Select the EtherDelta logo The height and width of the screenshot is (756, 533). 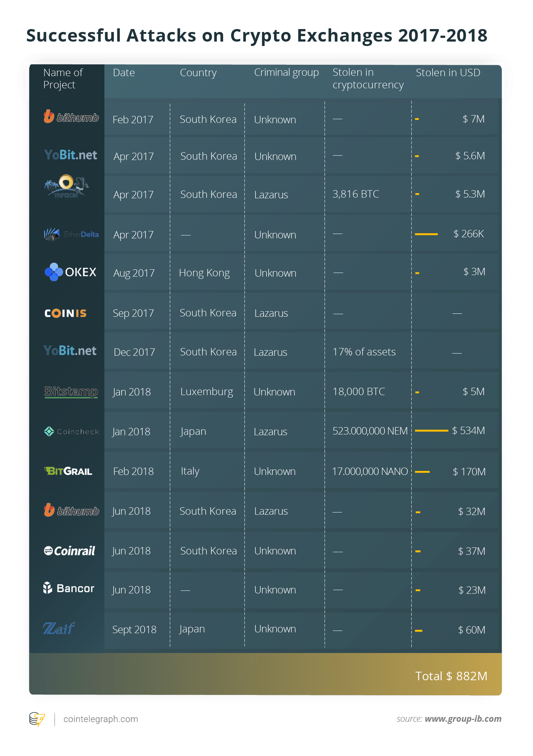pos(71,234)
